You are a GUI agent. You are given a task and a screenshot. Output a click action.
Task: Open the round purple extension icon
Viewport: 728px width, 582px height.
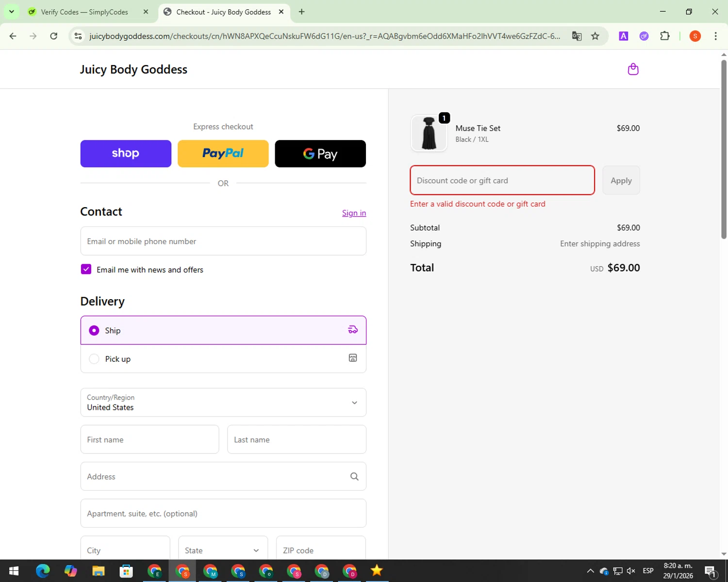[x=644, y=36]
